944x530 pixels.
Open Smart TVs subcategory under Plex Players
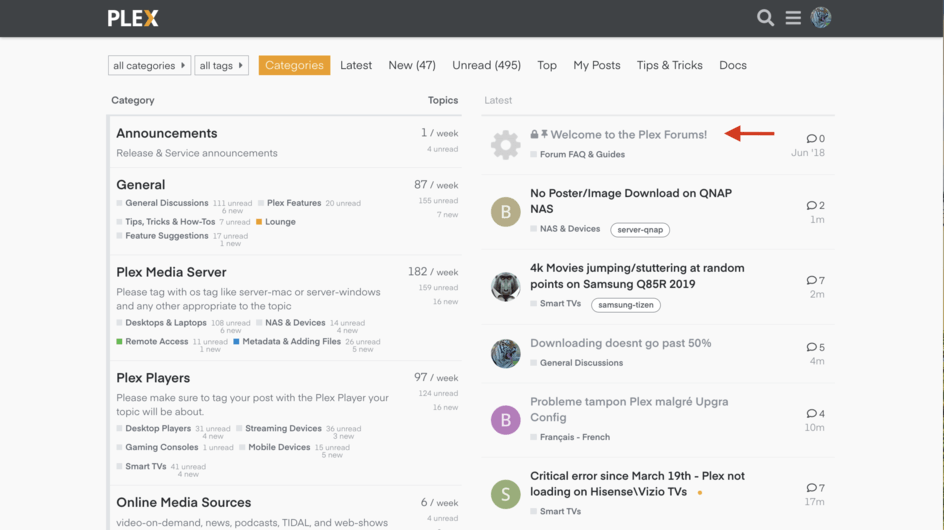(146, 466)
